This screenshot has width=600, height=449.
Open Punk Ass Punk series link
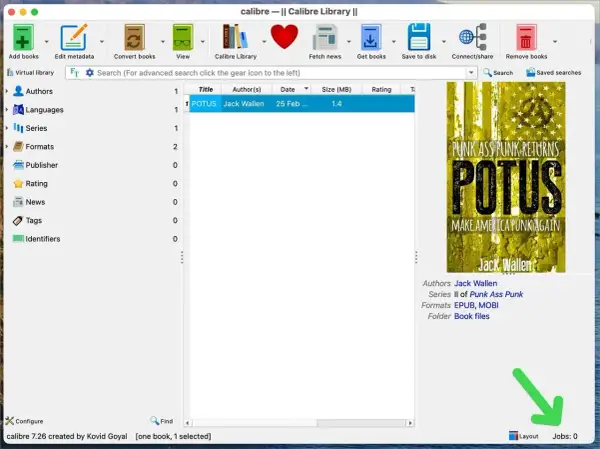pyautogui.click(x=496, y=294)
